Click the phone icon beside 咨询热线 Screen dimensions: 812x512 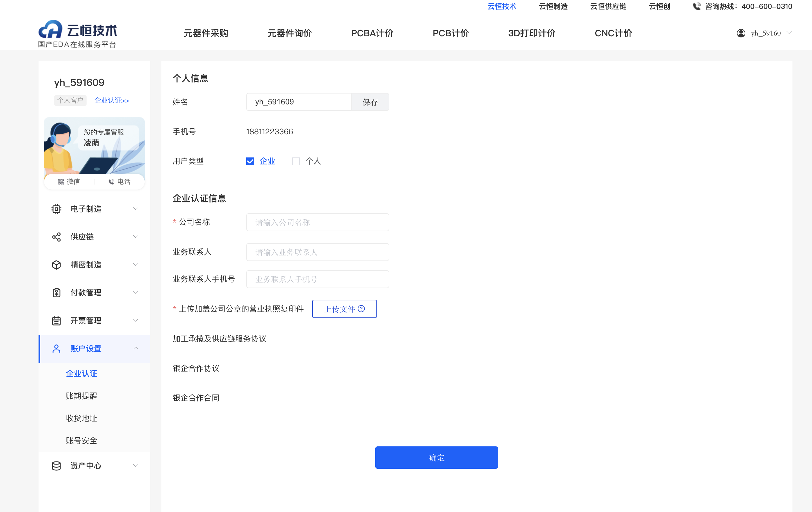pos(697,6)
